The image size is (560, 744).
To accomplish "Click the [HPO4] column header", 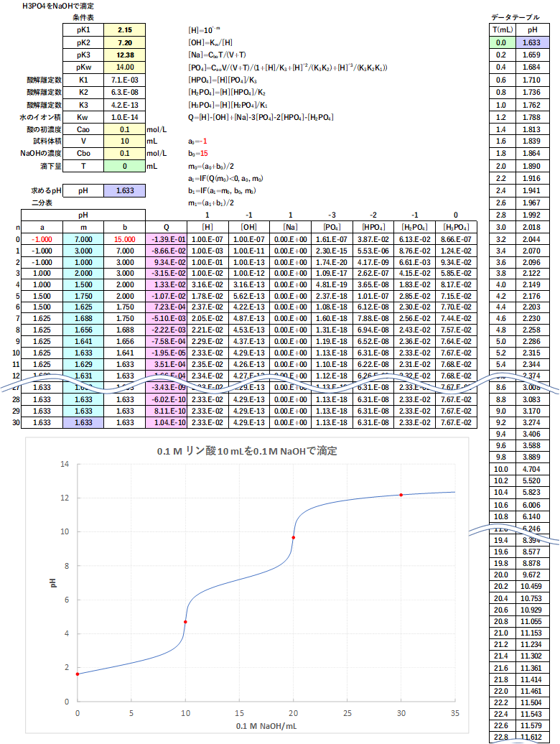I will [x=373, y=227].
